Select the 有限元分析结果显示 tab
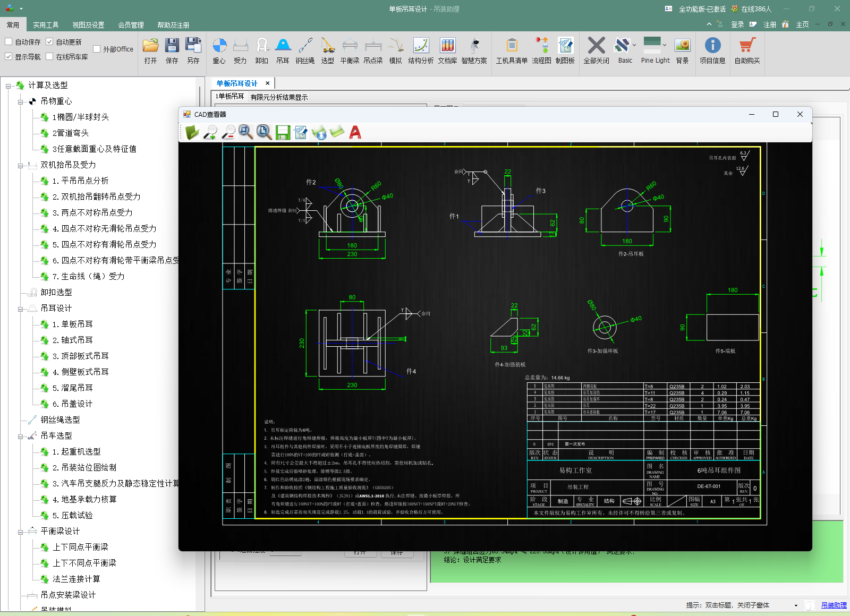 coord(279,97)
